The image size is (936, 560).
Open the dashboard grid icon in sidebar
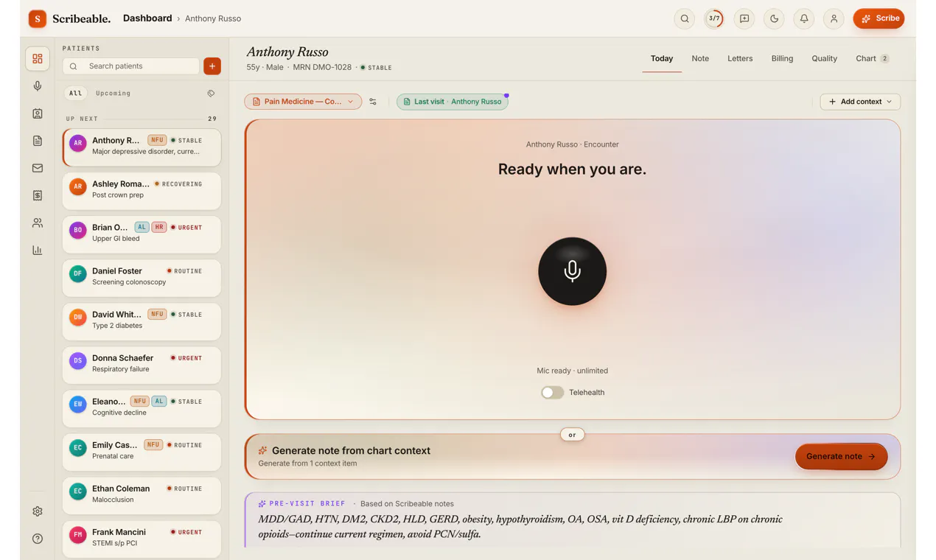(x=38, y=59)
